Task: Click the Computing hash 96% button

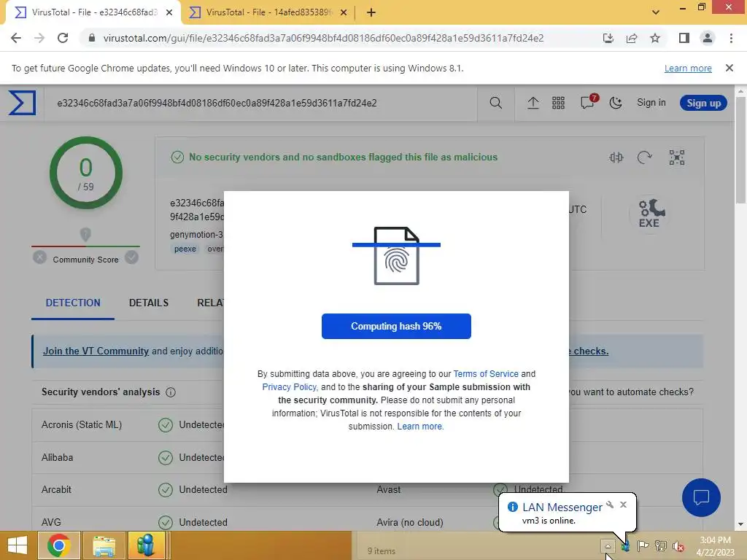Action: (x=396, y=326)
